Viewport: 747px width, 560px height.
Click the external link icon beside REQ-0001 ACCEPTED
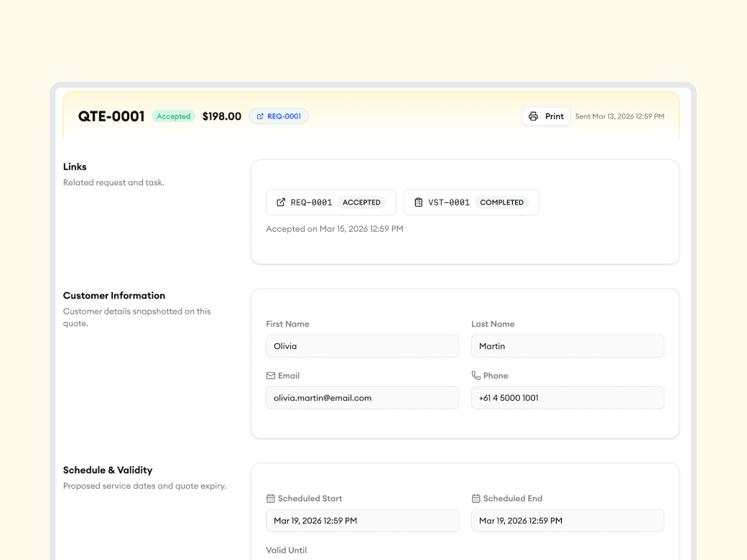tap(281, 202)
